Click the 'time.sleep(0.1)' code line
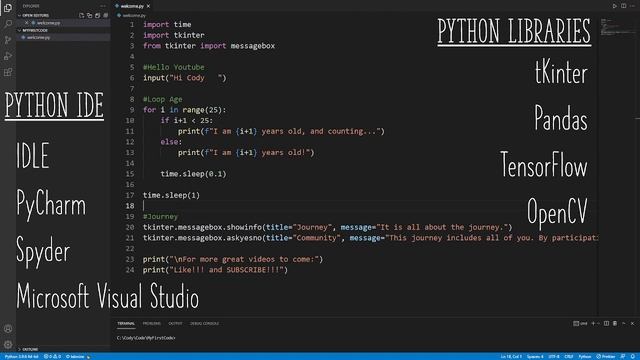Viewport: 640px width, 360px height. (x=193, y=174)
